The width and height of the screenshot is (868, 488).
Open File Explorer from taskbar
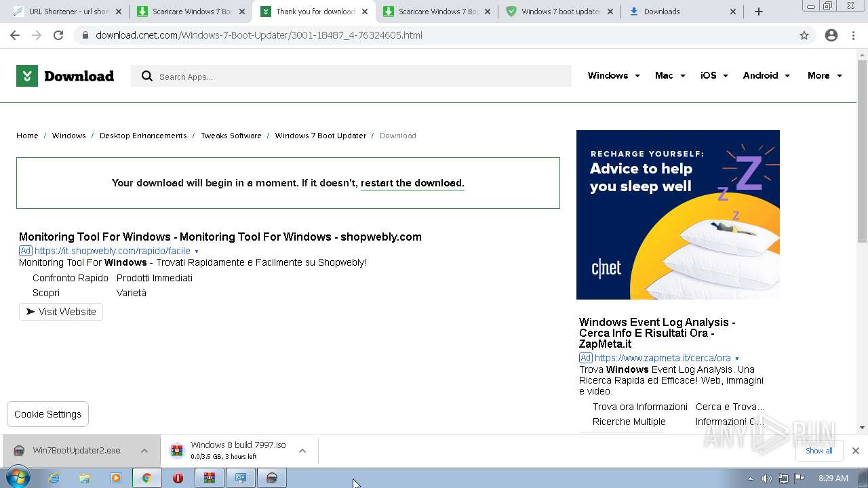85,478
